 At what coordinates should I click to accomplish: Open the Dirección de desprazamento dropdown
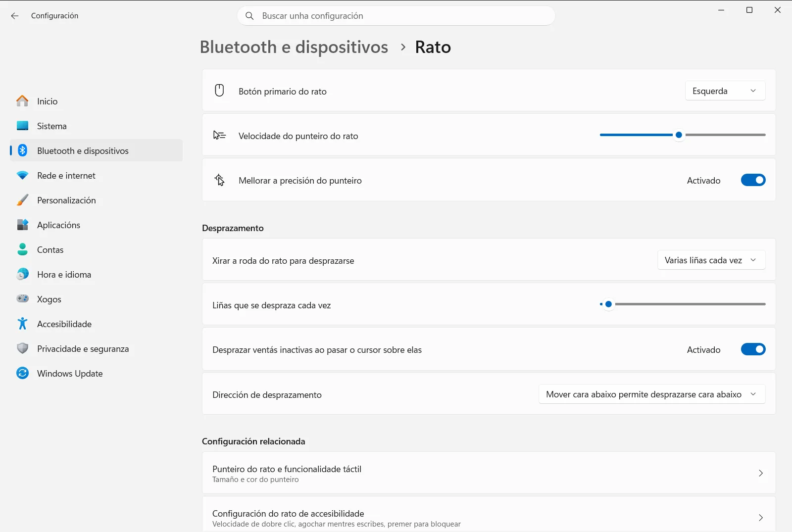pyautogui.click(x=652, y=394)
